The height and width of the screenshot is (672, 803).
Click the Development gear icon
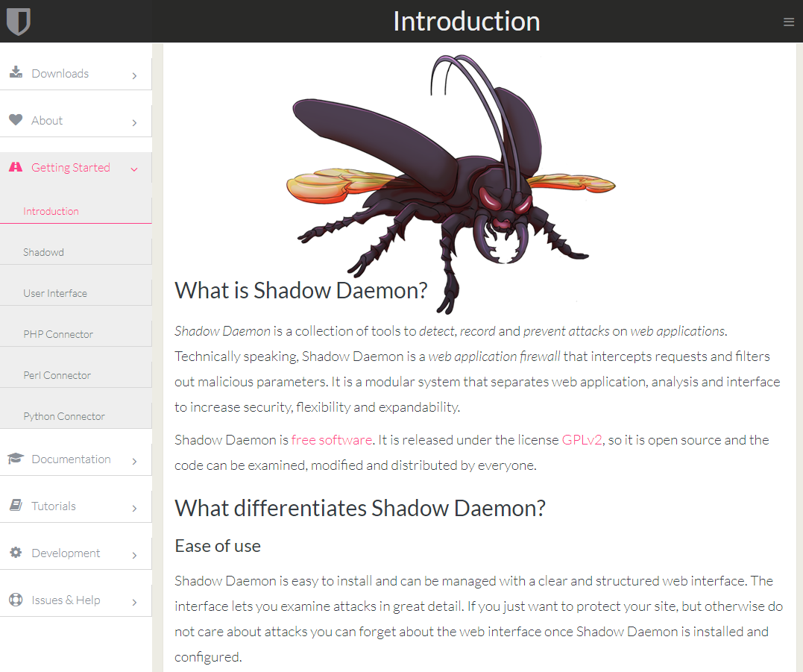pyautogui.click(x=16, y=553)
